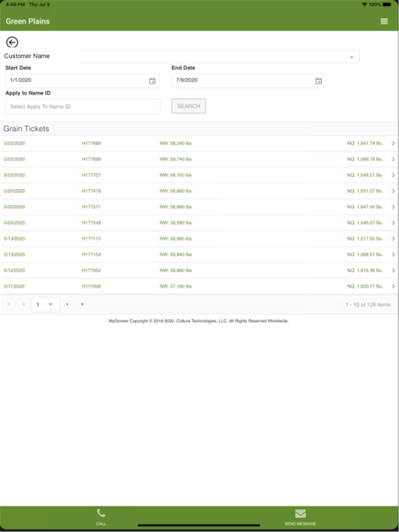
Task: Click net quantity NQ: 1,048.21 Bu
Action: (x=364, y=175)
